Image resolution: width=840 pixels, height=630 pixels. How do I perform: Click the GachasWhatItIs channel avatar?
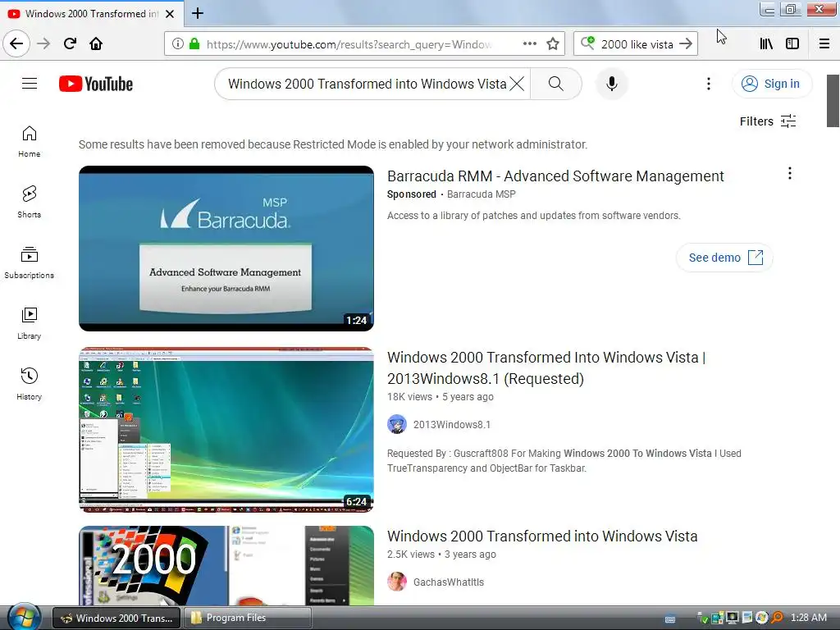pos(397,582)
